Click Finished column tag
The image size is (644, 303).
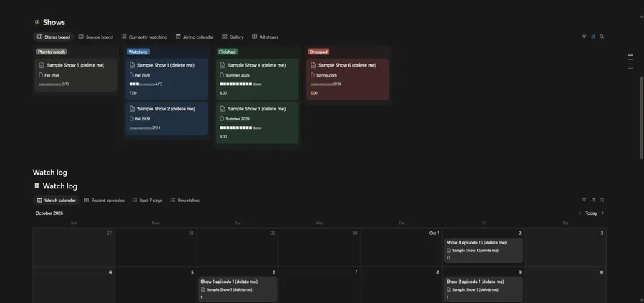(227, 52)
